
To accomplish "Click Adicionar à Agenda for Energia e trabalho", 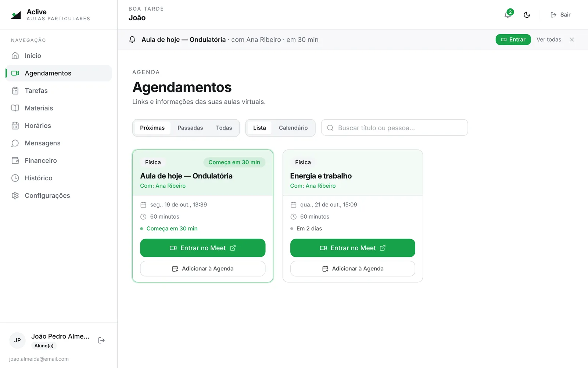I will [352, 269].
